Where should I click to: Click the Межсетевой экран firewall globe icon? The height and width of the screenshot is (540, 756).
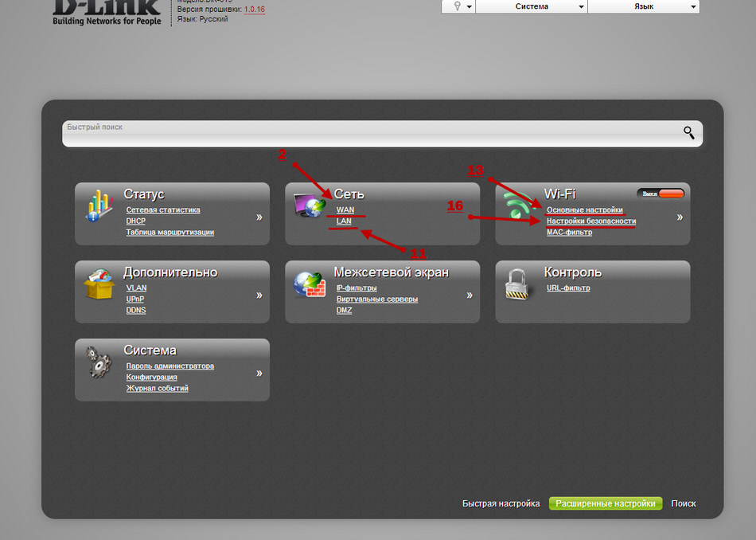(310, 284)
